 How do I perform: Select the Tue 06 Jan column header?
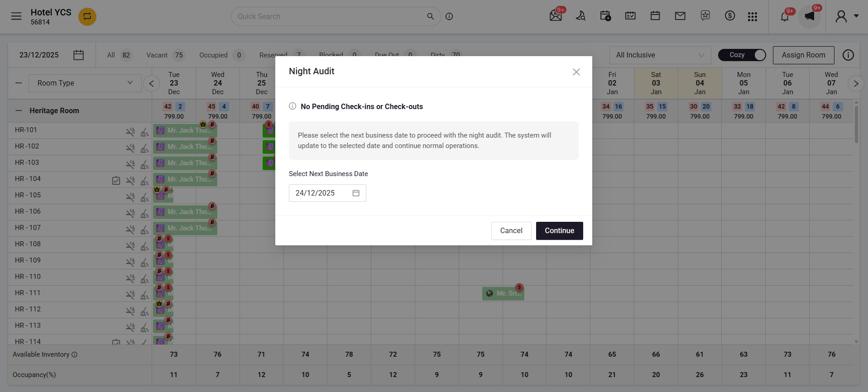[x=787, y=83]
